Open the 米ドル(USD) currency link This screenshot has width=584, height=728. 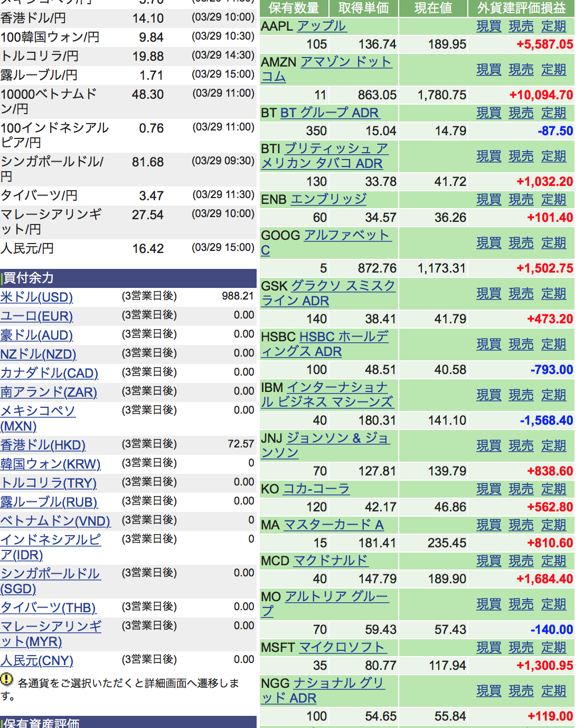tap(36, 297)
